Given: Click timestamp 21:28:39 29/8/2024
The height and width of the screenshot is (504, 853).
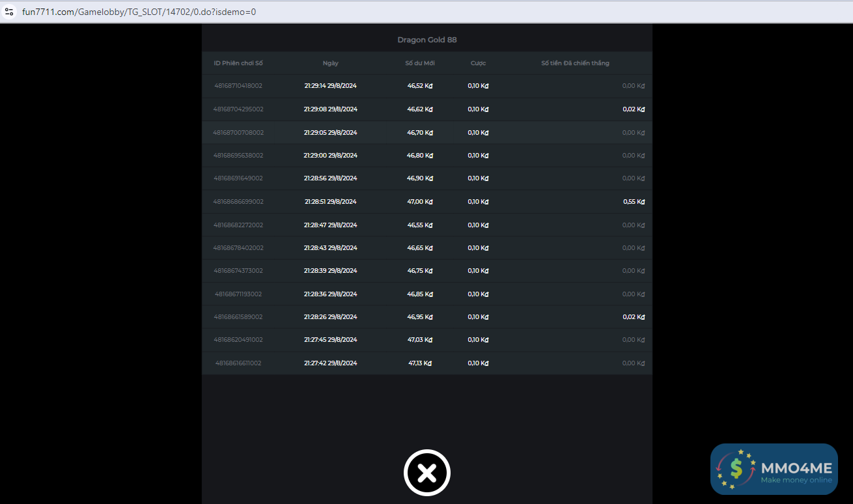Looking at the screenshot, I should pyautogui.click(x=330, y=271).
